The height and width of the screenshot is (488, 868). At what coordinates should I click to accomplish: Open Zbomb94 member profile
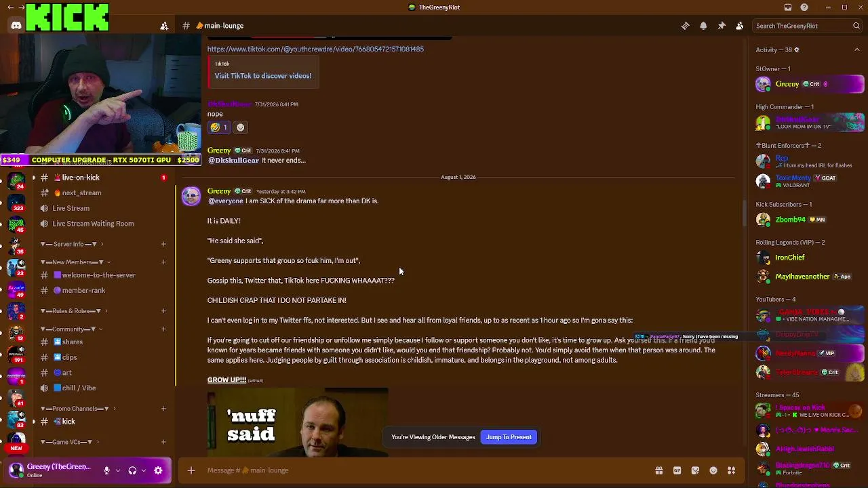pos(810,220)
